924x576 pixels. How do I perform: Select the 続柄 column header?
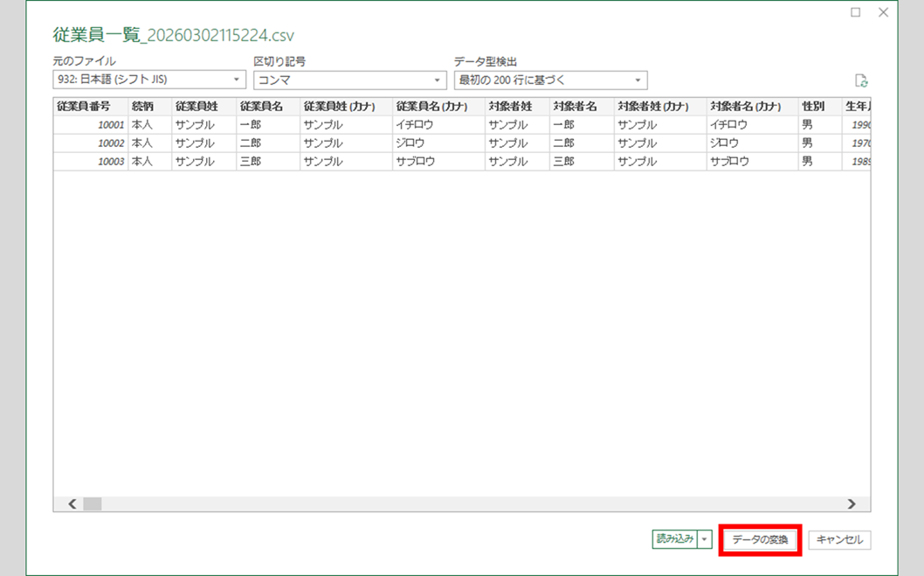[143, 107]
